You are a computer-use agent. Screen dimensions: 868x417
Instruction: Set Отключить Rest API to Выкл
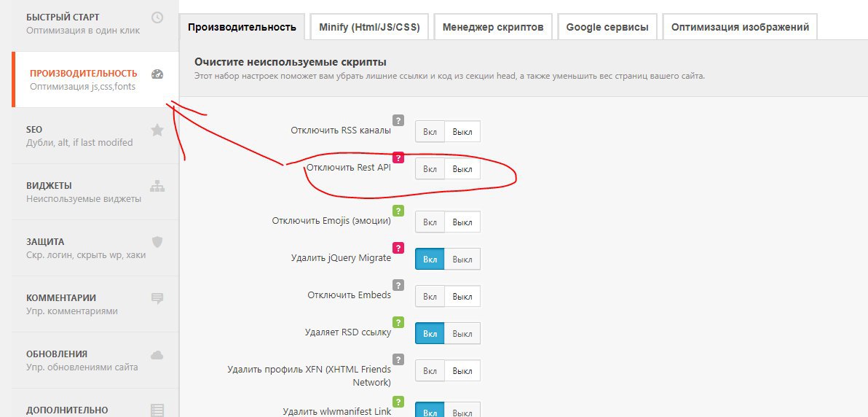pos(462,169)
